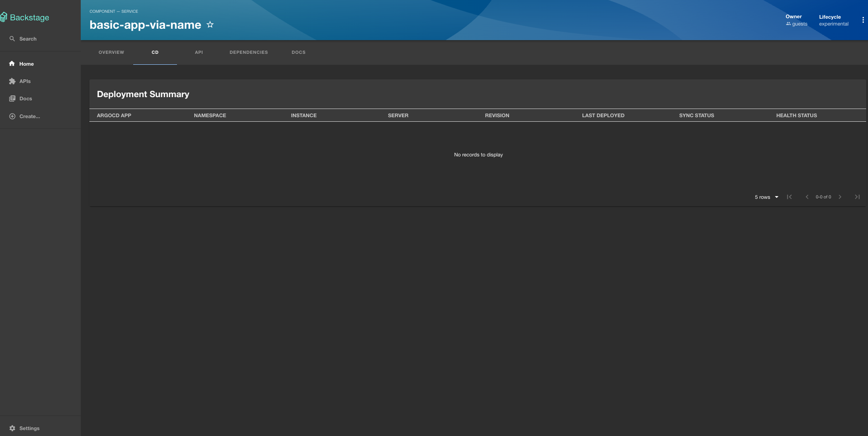Open the Dependencies tab
The image size is (868, 436).
click(249, 52)
